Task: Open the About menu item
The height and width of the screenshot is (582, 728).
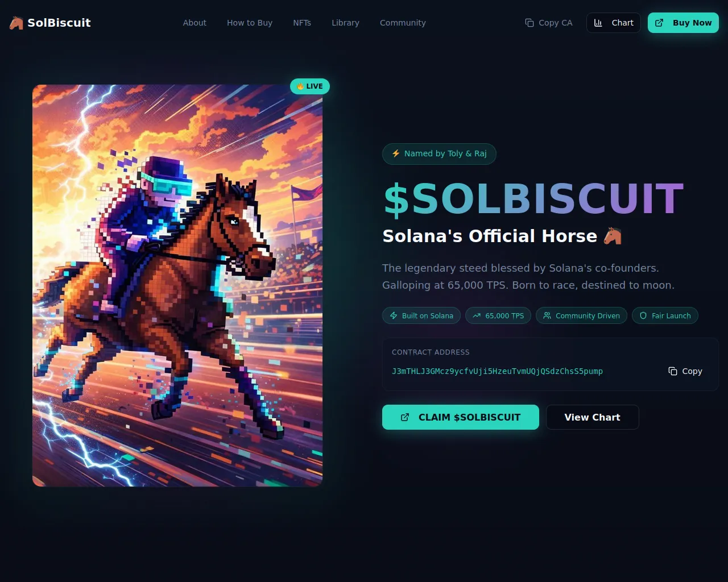Action: 195,23
